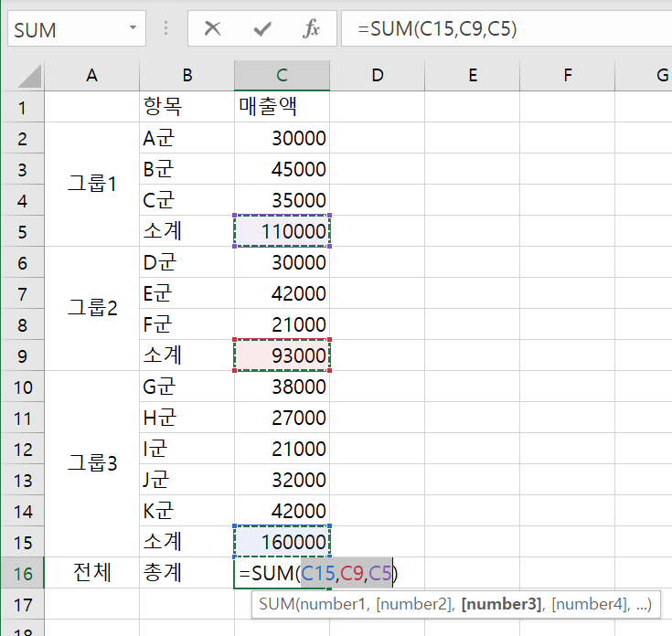672x636 pixels.
Task: Click the 27000 value cell
Action: click(x=282, y=418)
